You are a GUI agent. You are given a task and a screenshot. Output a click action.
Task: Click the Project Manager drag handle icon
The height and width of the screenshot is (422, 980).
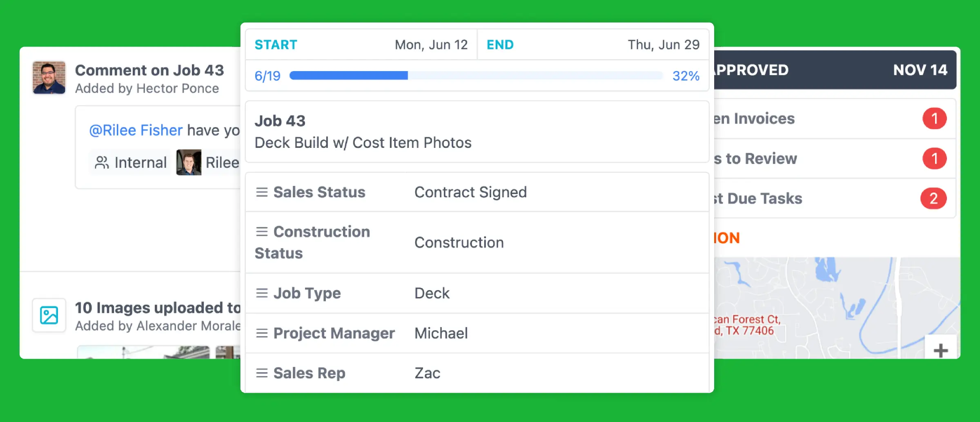pyautogui.click(x=262, y=333)
